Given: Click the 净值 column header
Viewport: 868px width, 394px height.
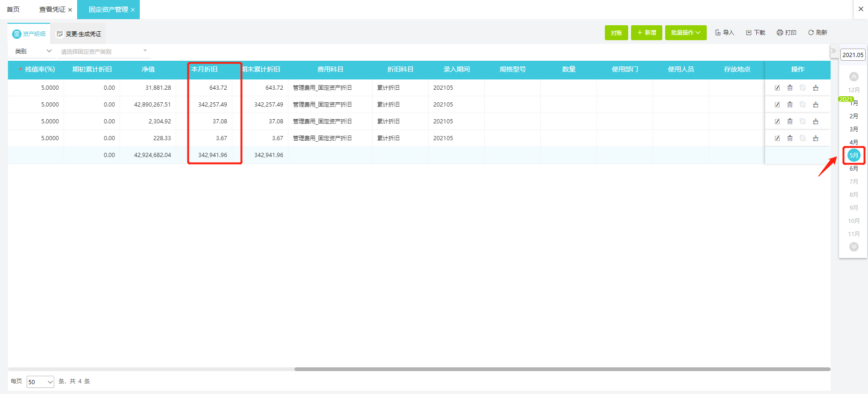Looking at the screenshot, I should coord(148,70).
